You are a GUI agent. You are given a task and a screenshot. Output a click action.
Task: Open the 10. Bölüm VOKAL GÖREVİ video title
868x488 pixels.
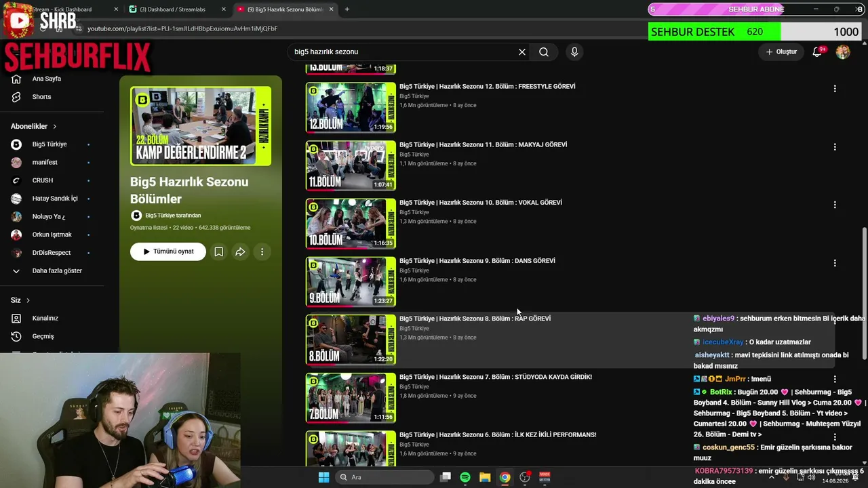[480, 203]
